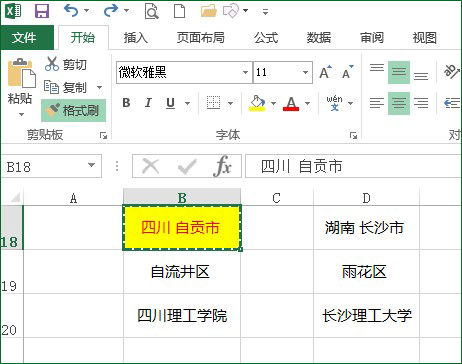Apply the yellow fill color bucket
462x364 pixels.
coord(257,103)
